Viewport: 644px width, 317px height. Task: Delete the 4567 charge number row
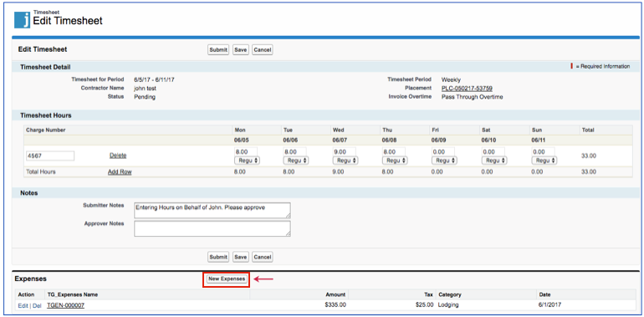point(118,156)
